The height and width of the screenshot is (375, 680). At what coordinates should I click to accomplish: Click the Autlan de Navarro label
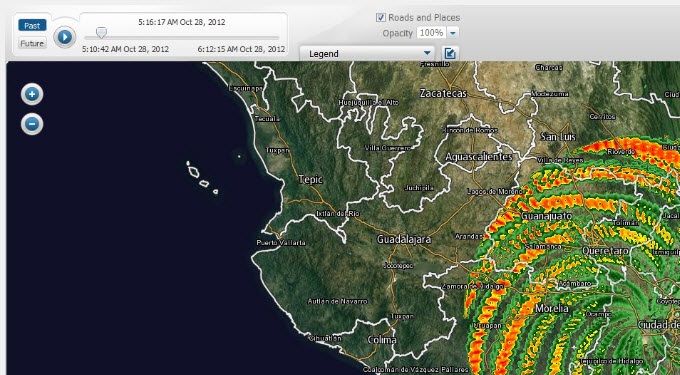pyautogui.click(x=337, y=301)
